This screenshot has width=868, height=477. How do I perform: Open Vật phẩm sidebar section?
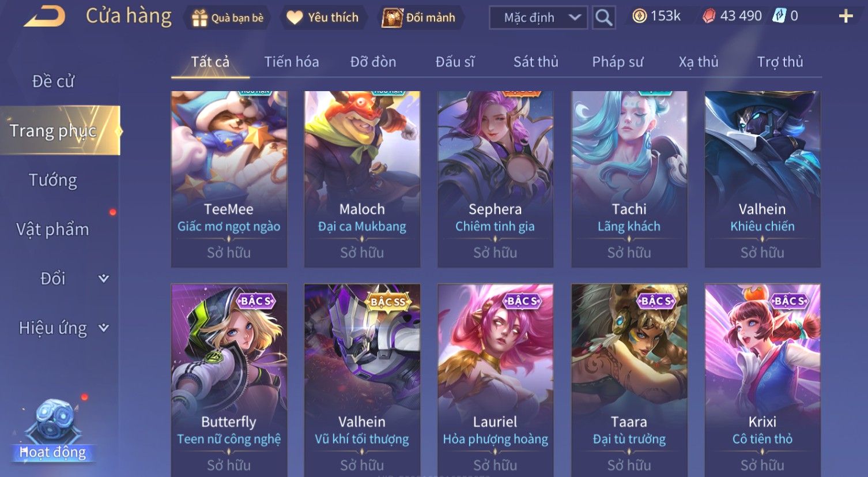tap(53, 230)
